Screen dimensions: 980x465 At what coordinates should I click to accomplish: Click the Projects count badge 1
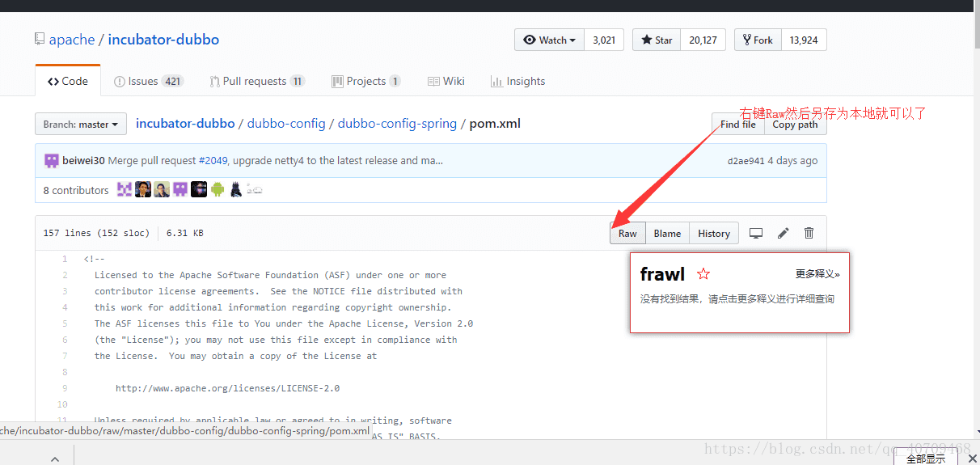(395, 81)
